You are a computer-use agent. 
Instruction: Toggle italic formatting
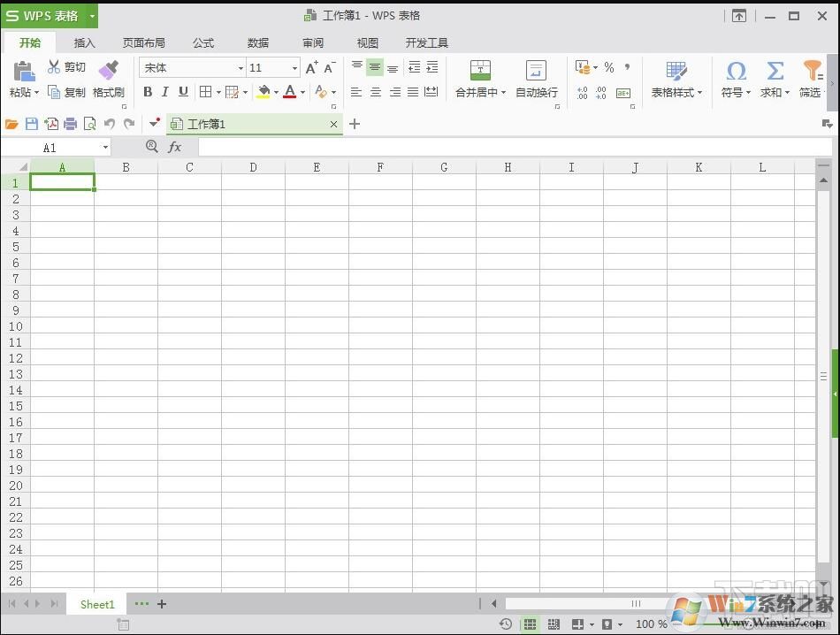click(165, 91)
